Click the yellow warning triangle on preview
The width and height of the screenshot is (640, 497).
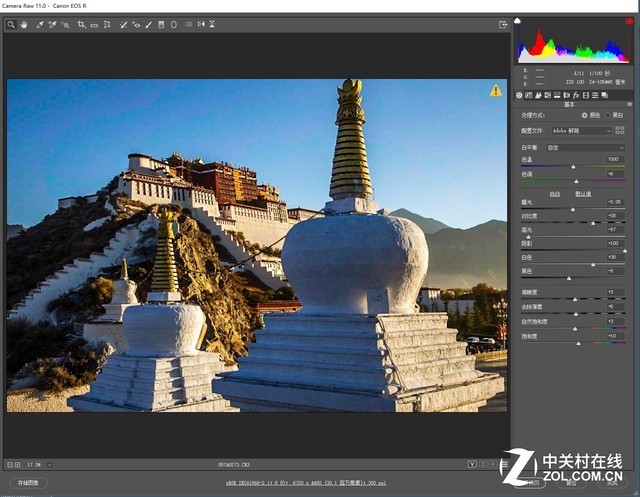click(x=496, y=90)
